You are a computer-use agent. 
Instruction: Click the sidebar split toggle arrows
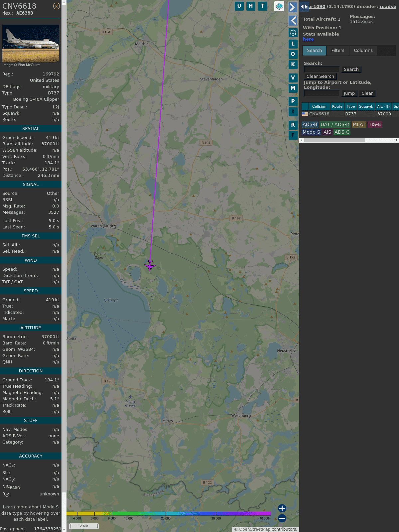pos(304,7)
